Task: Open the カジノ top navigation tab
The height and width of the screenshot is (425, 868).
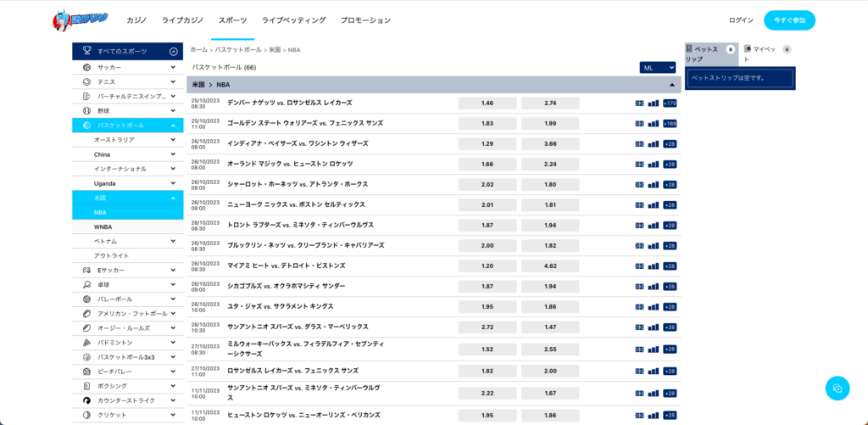Action: point(136,20)
